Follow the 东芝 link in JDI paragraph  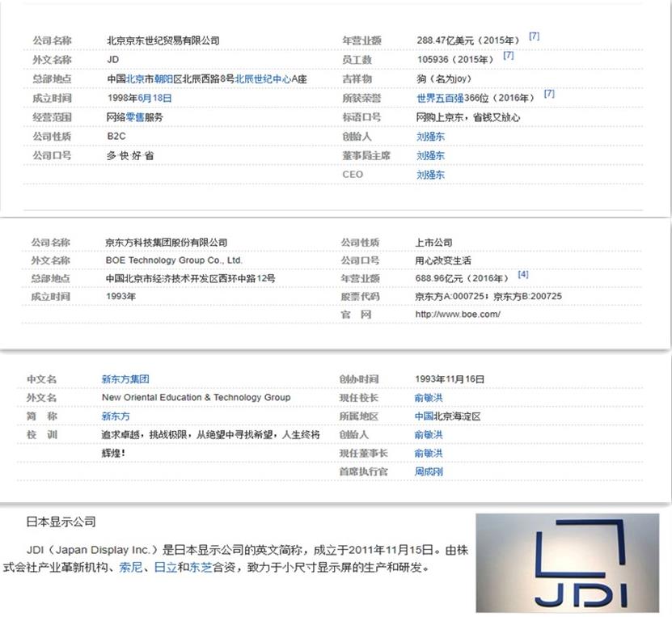point(201,568)
